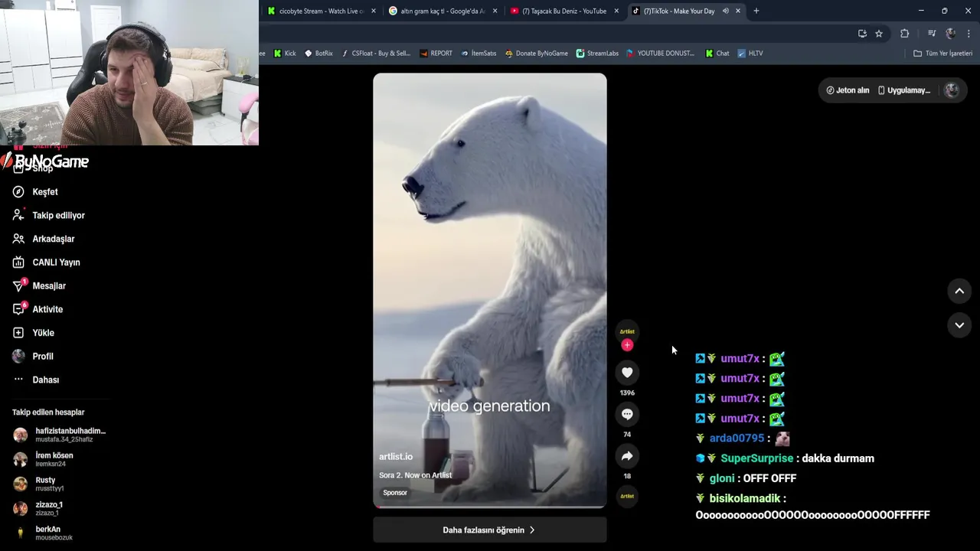The image size is (980, 551).
Task: Switch to altın gram kaç tl tab
Action: tap(443, 11)
